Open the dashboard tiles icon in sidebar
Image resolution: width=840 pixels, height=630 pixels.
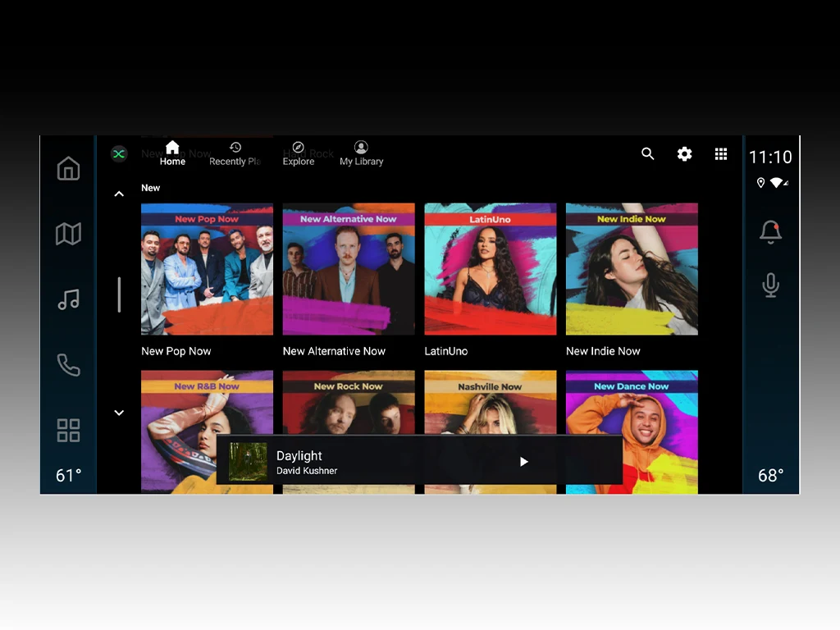68,430
